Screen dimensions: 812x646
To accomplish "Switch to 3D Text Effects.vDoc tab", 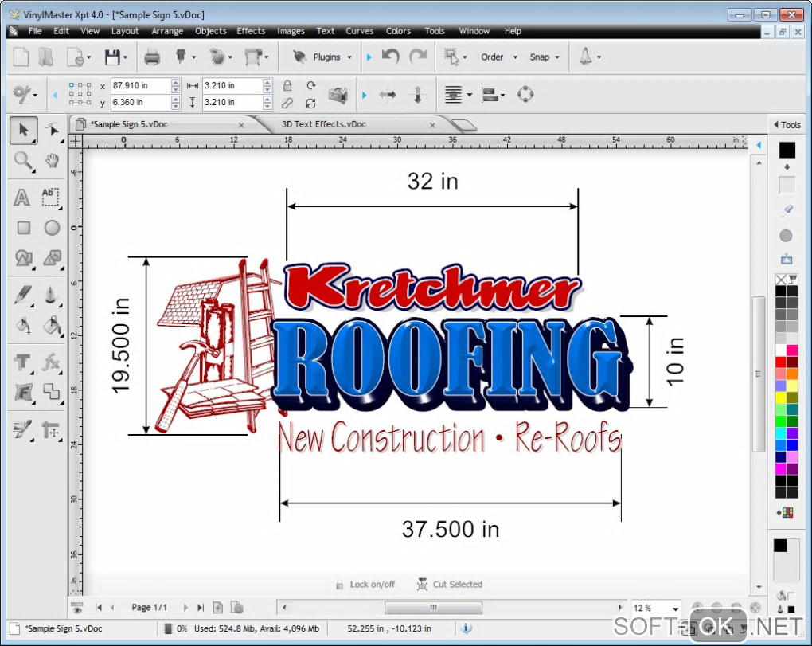I will pos(324,124).
